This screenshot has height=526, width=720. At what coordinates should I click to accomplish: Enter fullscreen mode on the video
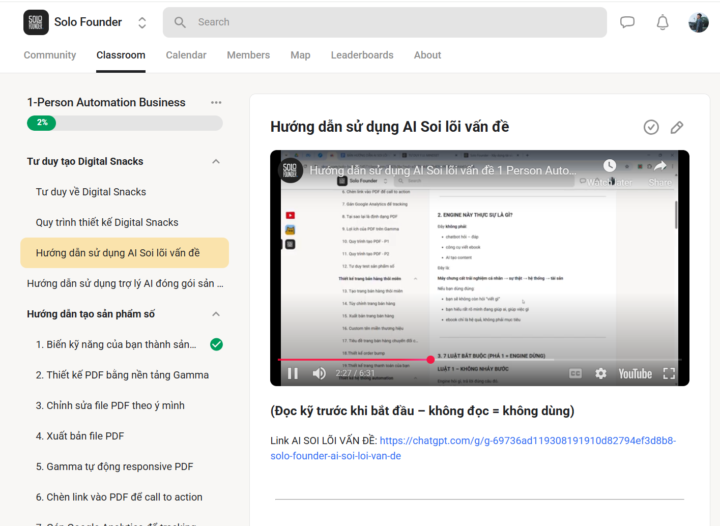point(669,373)
